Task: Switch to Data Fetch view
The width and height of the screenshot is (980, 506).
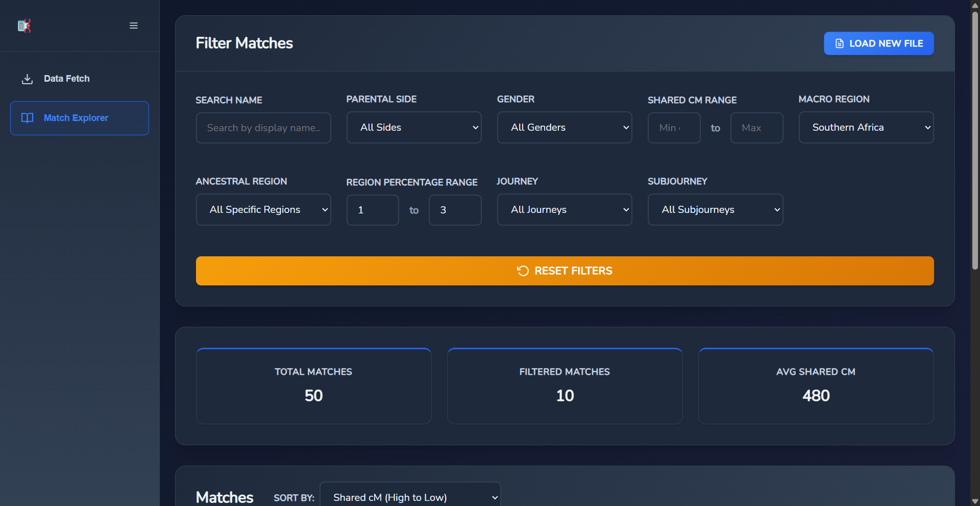Action: [x=66, y=79]
